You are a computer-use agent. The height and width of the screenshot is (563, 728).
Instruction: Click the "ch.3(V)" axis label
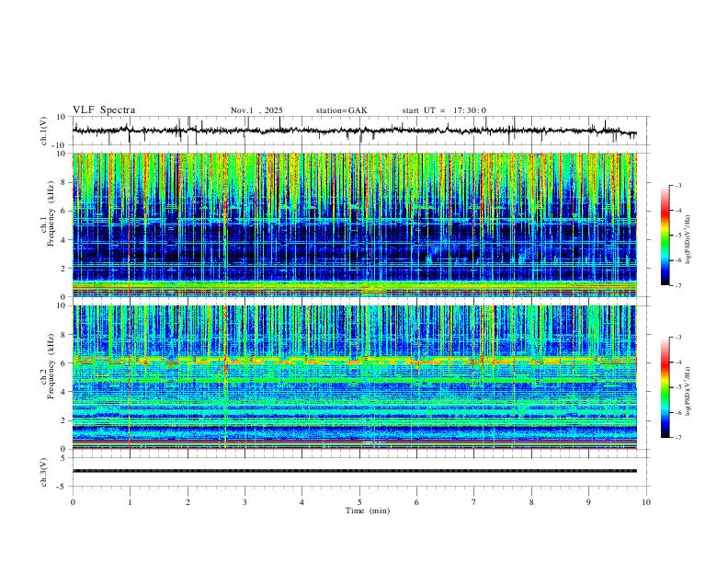[44, 472]
